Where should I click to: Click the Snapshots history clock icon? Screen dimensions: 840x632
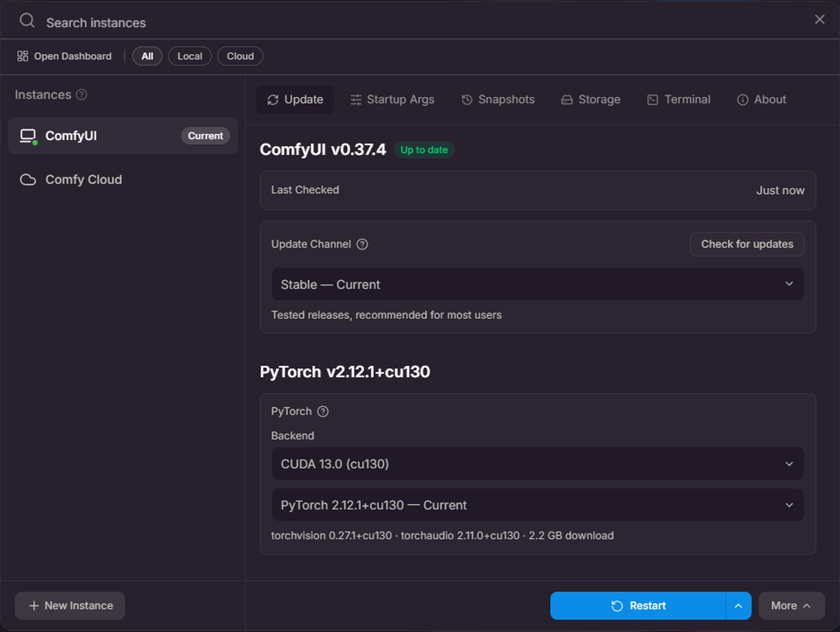[467, 100]
